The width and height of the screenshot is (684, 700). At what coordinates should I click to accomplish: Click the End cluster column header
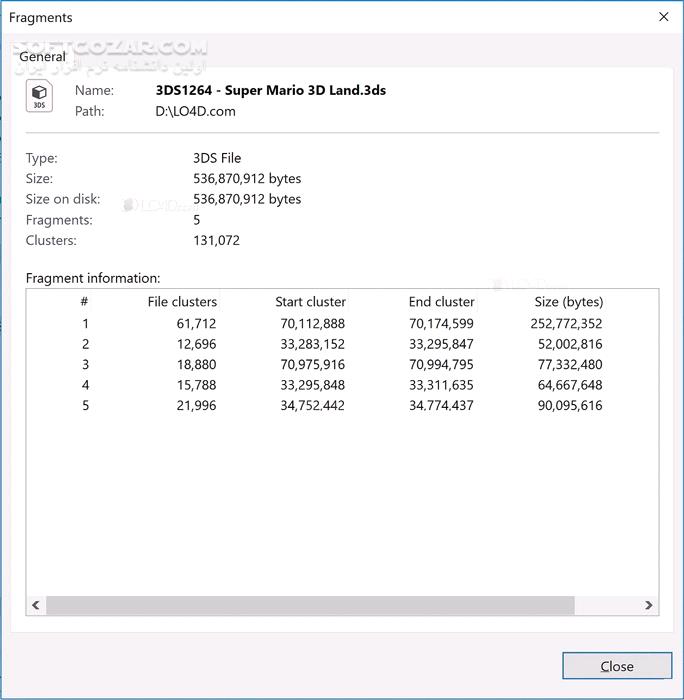point(441,302)
